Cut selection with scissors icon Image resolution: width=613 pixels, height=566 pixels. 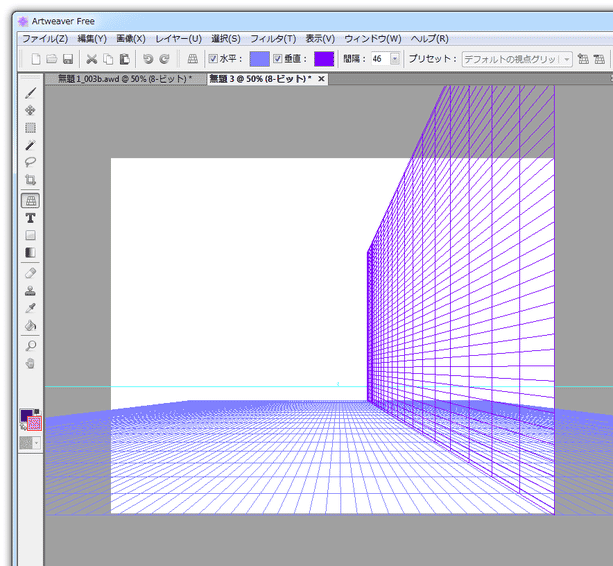[x=91, y=59]
